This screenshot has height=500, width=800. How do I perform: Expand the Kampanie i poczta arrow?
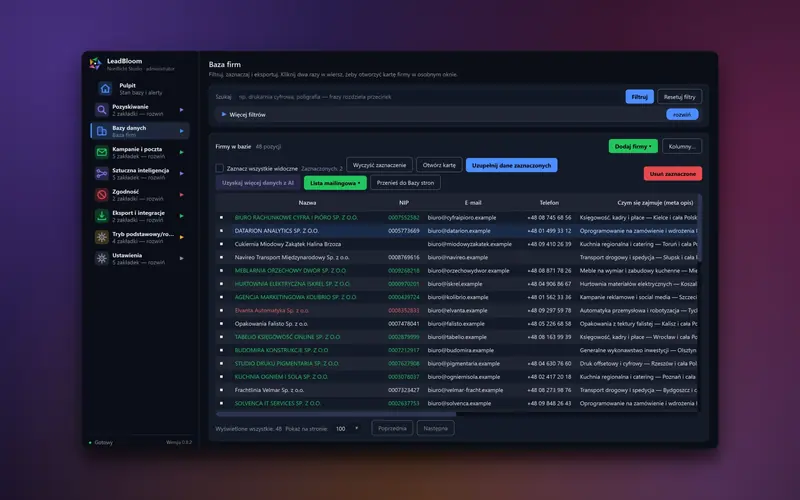(x=182, y=153)
